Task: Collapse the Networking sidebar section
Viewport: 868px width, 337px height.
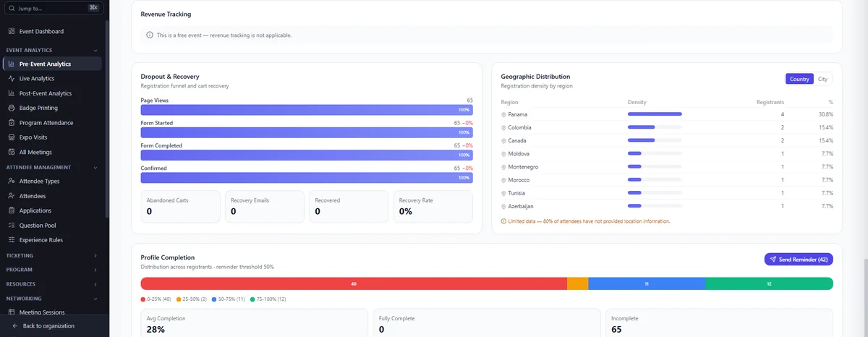Action: 95,299
